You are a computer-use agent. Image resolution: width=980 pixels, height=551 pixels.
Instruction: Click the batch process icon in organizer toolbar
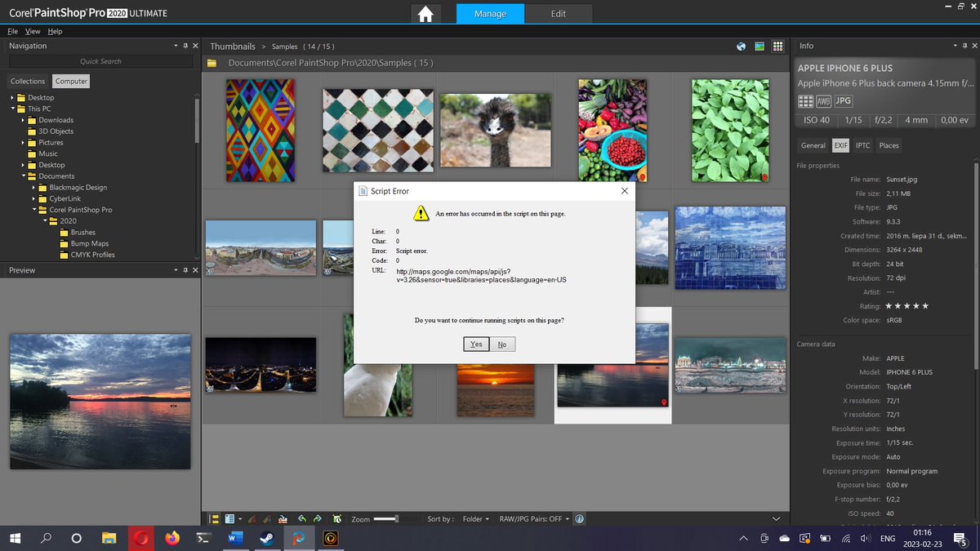tap(337, 518)
